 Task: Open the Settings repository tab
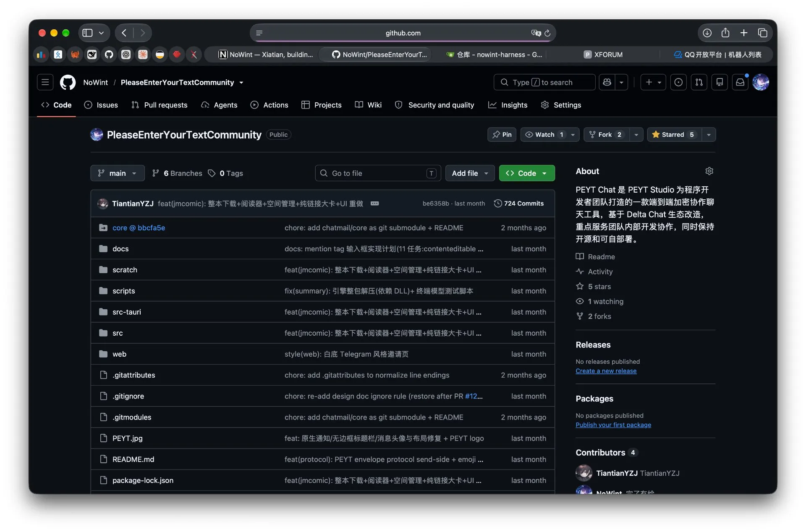561,105
